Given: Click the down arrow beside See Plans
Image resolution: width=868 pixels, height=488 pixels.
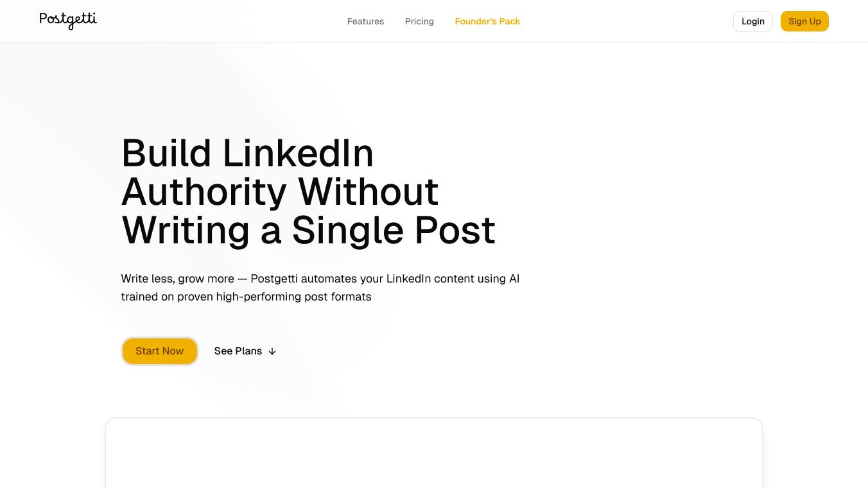Looking at the screenshot, I should point(272,351).
